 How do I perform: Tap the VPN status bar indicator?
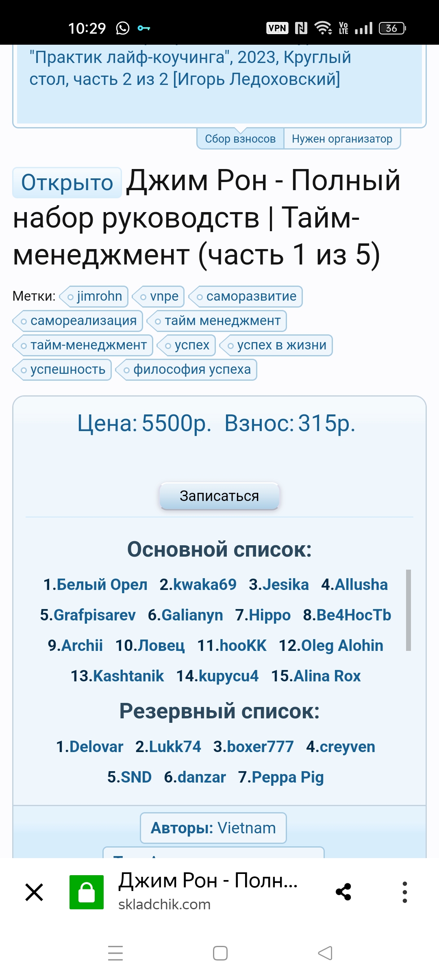pos(277,28)
